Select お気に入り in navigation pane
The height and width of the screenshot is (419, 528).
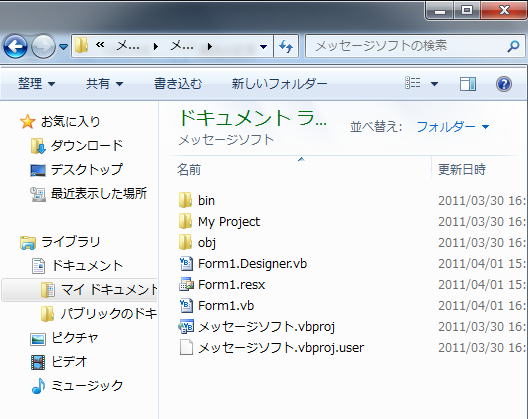70,121
